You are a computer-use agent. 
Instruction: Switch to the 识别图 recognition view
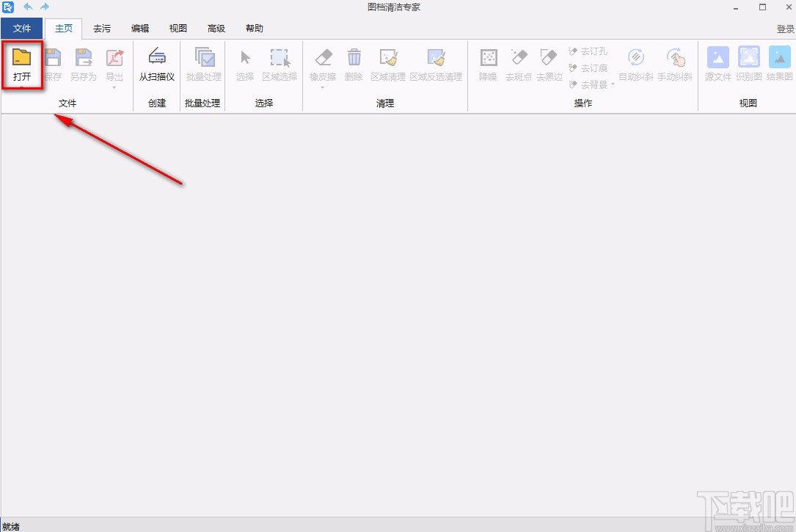pos(749,58)
